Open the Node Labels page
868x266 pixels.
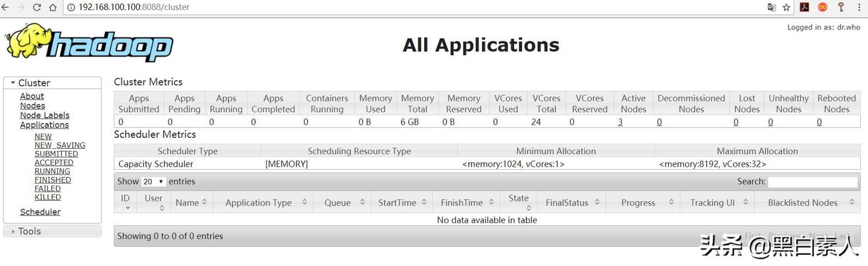[45, 115]
